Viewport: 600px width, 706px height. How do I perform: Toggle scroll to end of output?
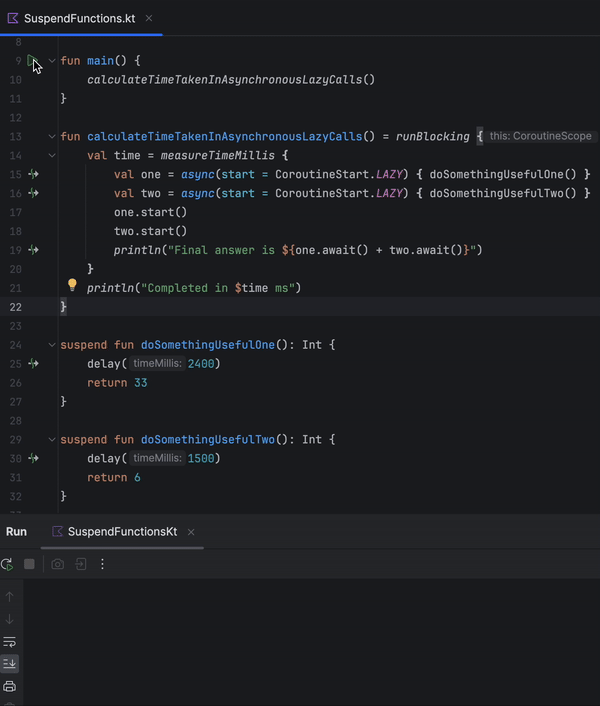[10, 663]
